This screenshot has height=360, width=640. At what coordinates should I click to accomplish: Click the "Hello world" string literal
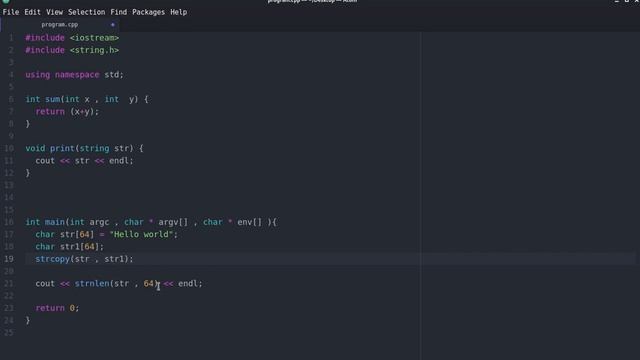click(141, 234)
